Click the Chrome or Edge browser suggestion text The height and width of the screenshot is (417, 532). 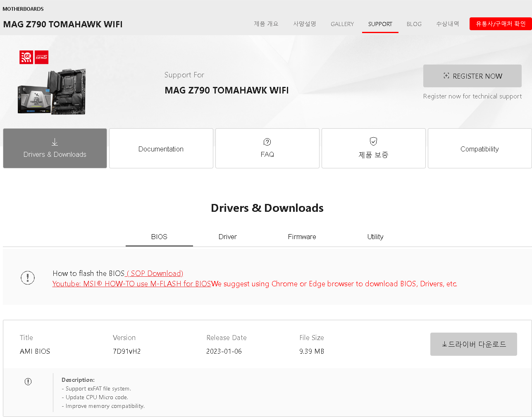(334, 284)
